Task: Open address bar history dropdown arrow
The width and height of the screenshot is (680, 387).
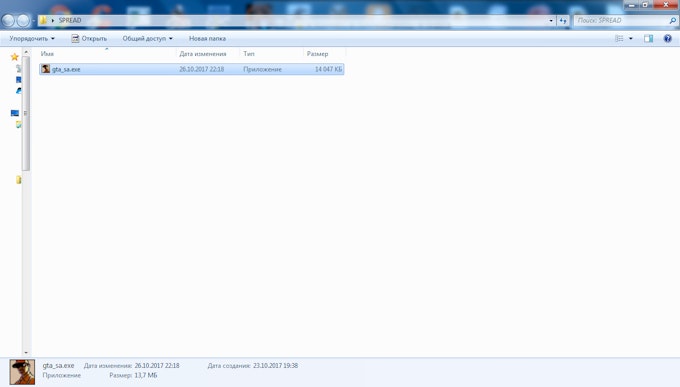Action: [x=551, y=20]
